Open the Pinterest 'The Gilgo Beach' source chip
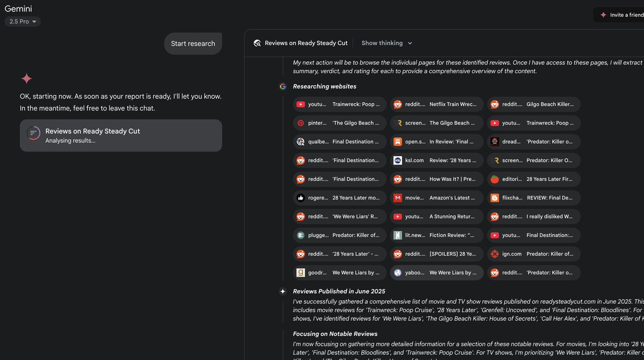The image size is (644, 360). tap(340, 123)
